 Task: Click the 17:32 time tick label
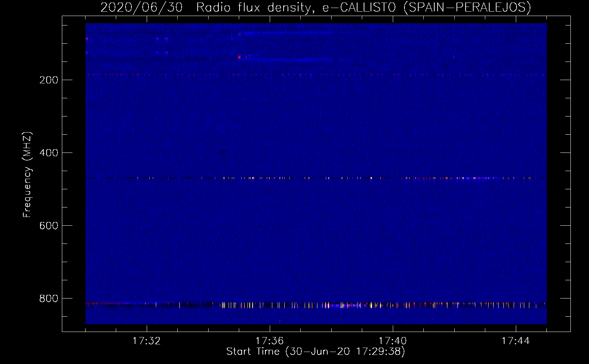(x=147, y=341)
